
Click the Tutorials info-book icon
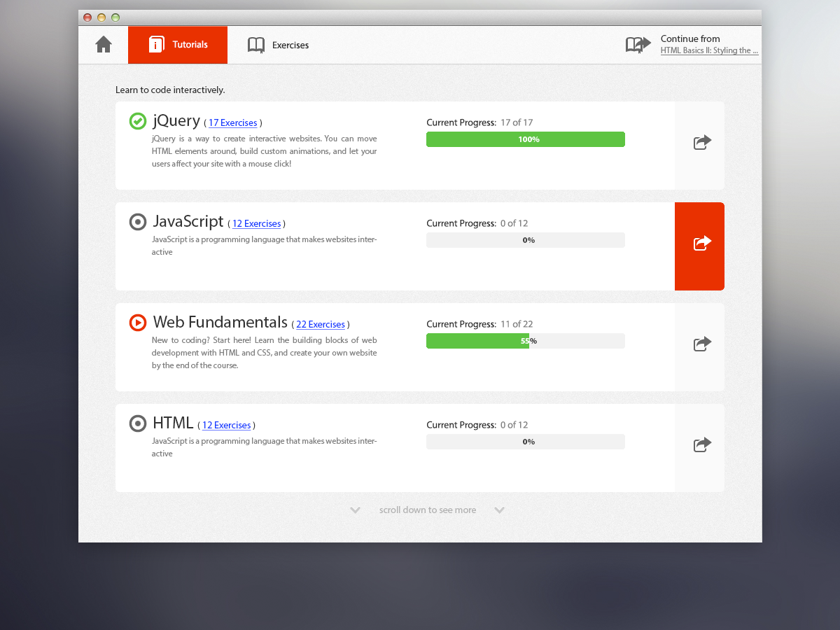click(156, 45)
